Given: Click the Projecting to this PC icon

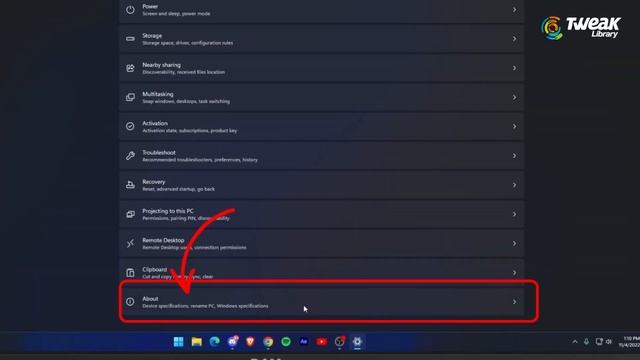Looking at the screenshot, I should click(130, 214).
